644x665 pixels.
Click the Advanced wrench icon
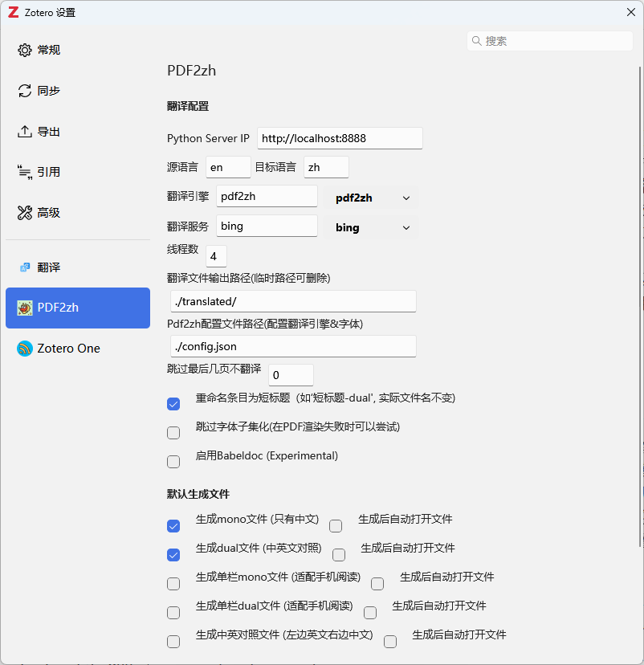(x=25, y=213)
